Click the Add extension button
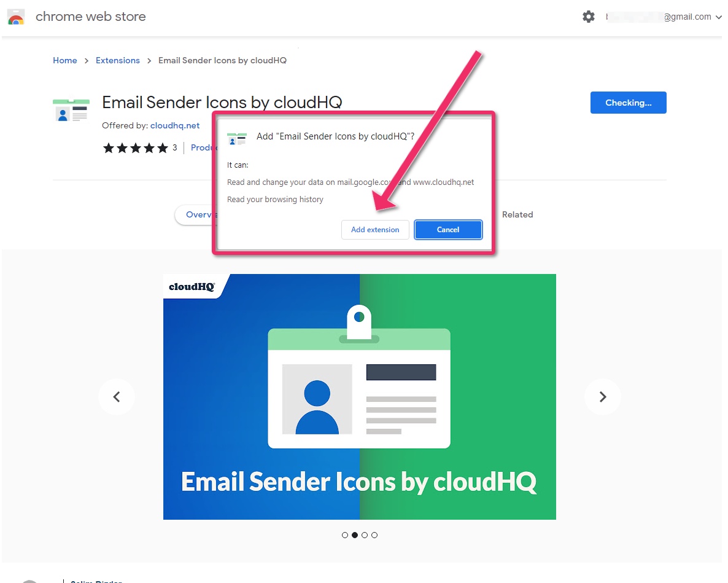Viewport: 728px width, 583px height. (x=375, y=230)
